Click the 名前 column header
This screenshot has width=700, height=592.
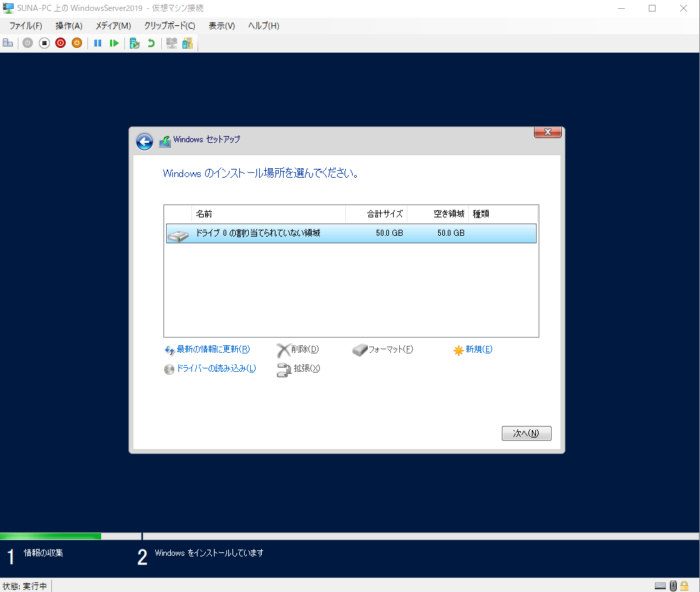[269, 214]
